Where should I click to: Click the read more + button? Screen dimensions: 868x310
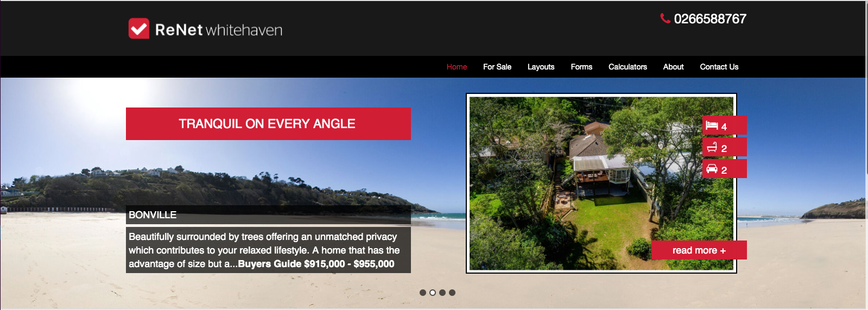coord(699,250)
